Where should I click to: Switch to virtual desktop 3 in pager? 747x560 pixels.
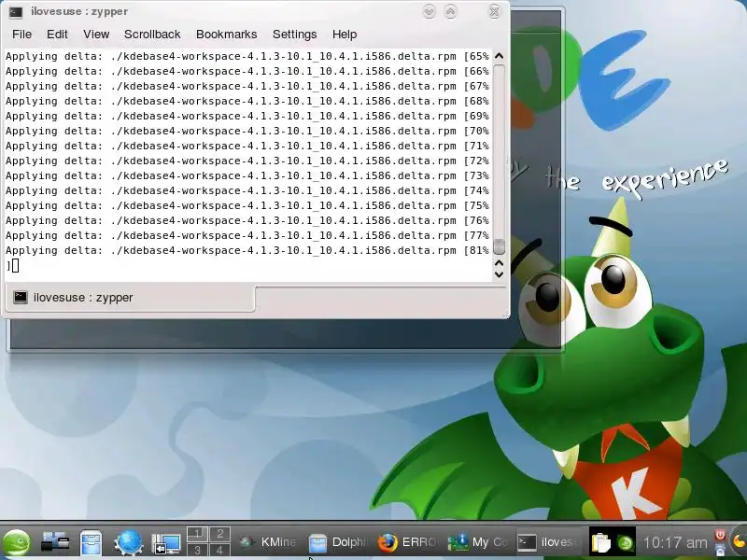[197, 550]
